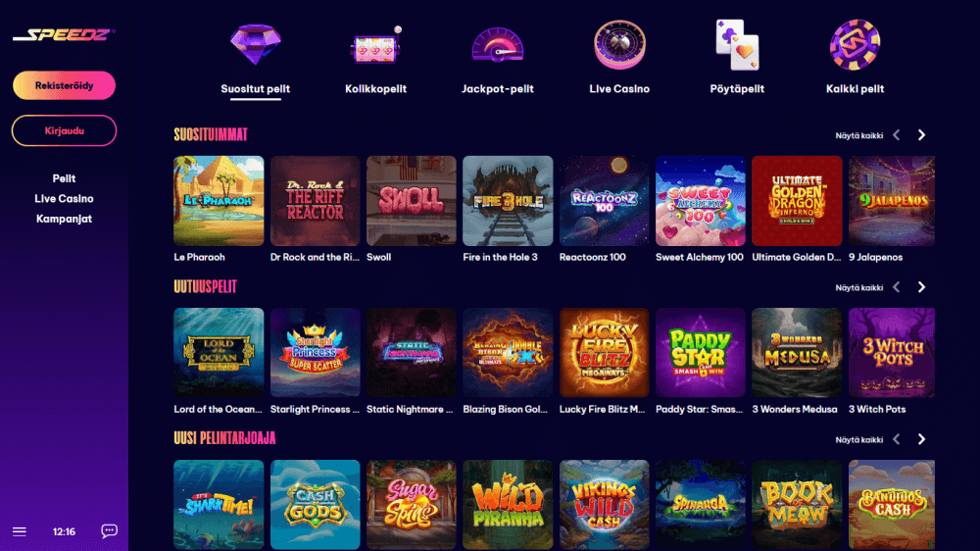The image size is (980, 551).
Task: Click the Kirjaudu button
Action: tap(64, 130)
